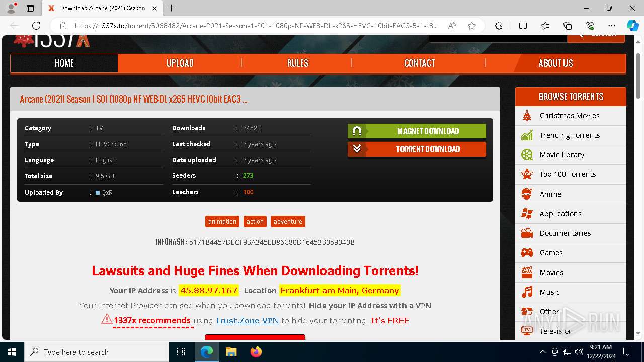
Task: Click the TORRENT DOWNLOAD button
Action: click(x=417, y=149)
